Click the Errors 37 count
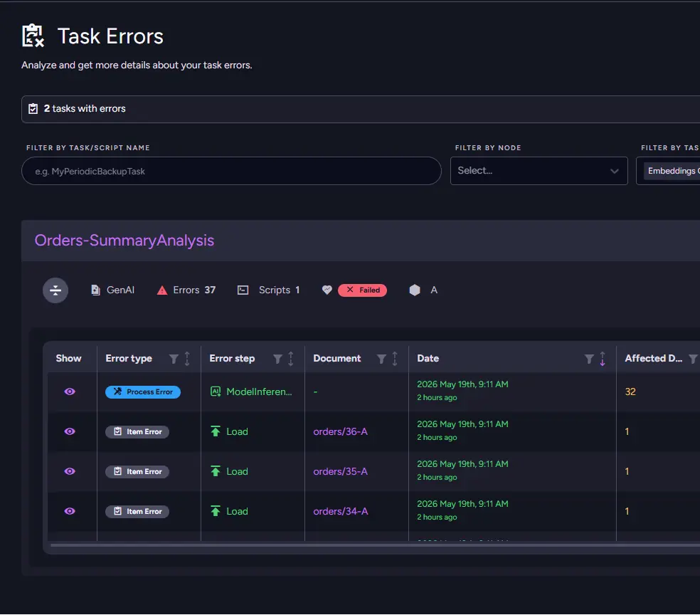 tap(194, 290)
